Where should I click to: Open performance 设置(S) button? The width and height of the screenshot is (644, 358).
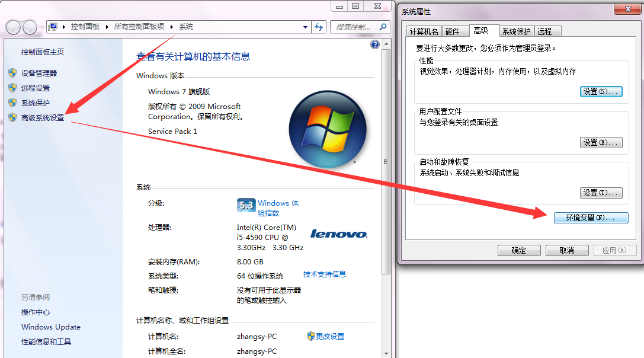click(601, 92)
